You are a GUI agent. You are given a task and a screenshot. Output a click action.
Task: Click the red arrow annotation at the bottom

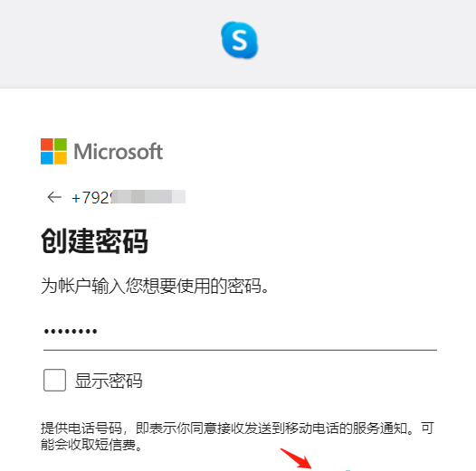tap(296, 458)
